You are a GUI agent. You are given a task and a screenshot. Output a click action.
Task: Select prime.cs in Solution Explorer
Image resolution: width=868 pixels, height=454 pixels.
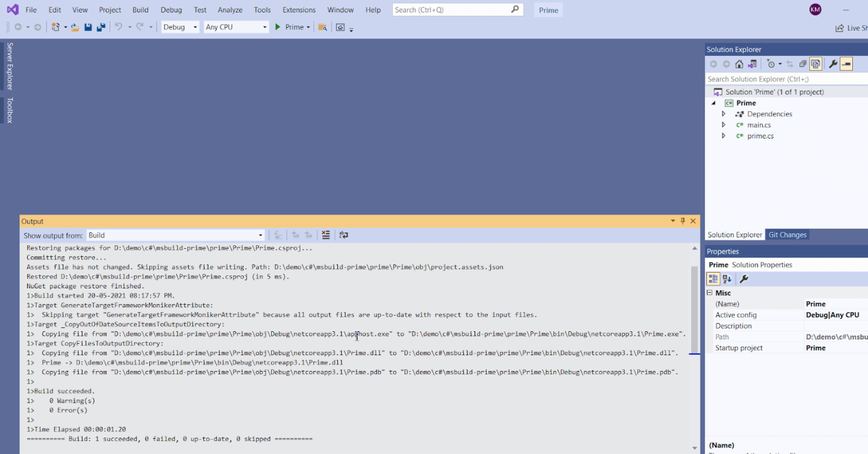[759, 136]
